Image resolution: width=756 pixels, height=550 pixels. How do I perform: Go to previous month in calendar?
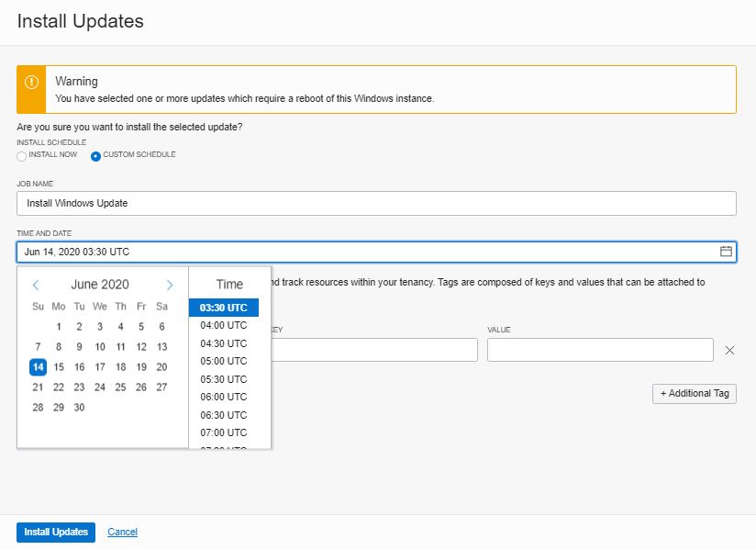click(x=36, y=285)
